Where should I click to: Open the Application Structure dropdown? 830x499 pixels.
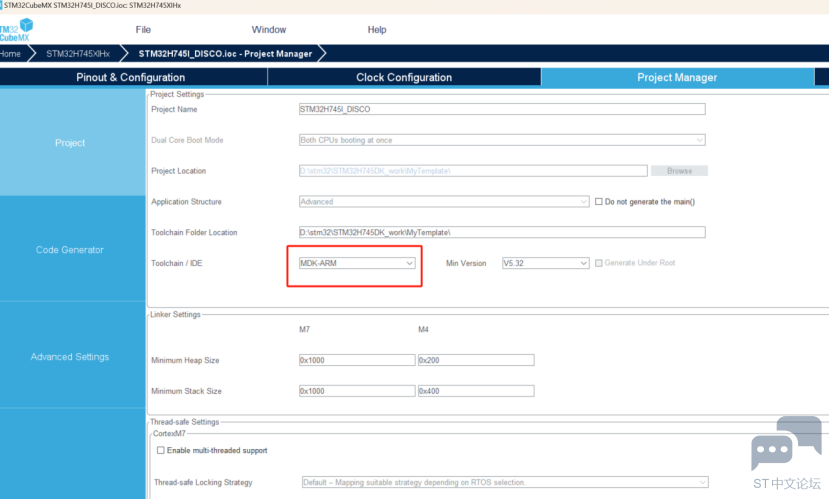coord(444,201)
